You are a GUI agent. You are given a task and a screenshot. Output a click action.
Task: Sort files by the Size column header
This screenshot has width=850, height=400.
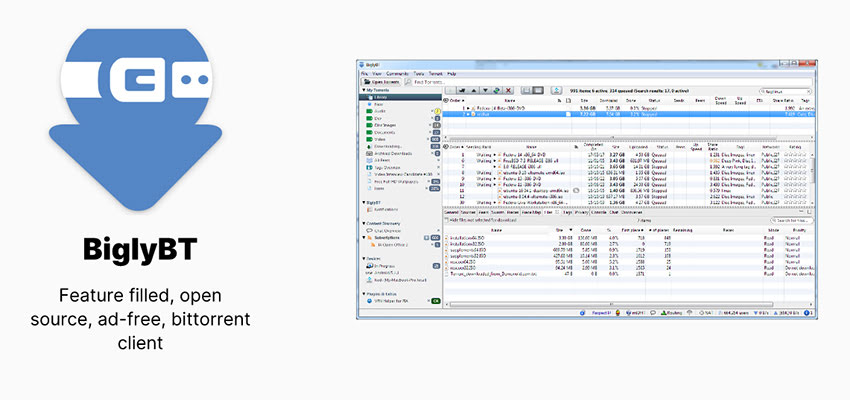coord(559,230)
